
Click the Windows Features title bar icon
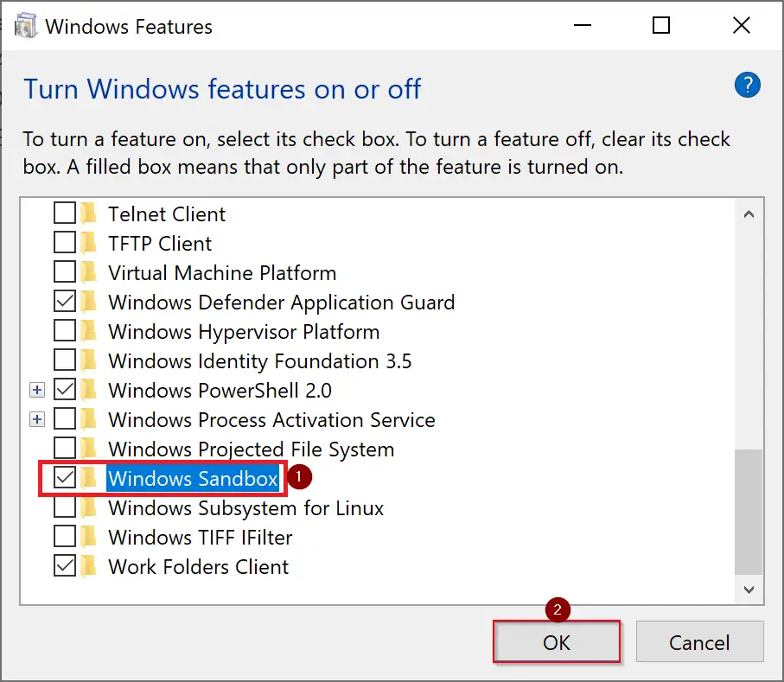tap(26, 26)
